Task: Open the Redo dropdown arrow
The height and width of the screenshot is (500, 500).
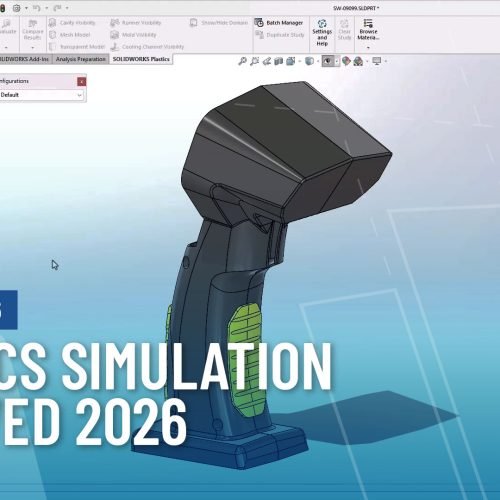Action: [x=67, y=8]
